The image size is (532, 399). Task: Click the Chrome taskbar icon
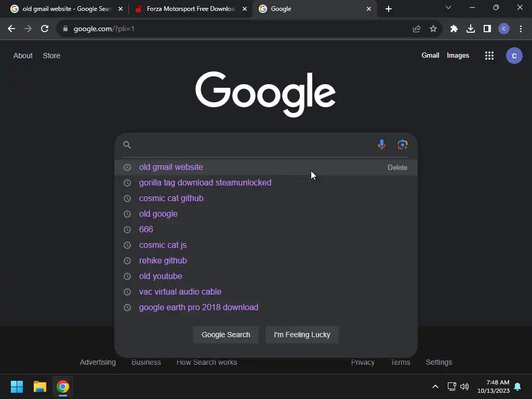point(62,387)
